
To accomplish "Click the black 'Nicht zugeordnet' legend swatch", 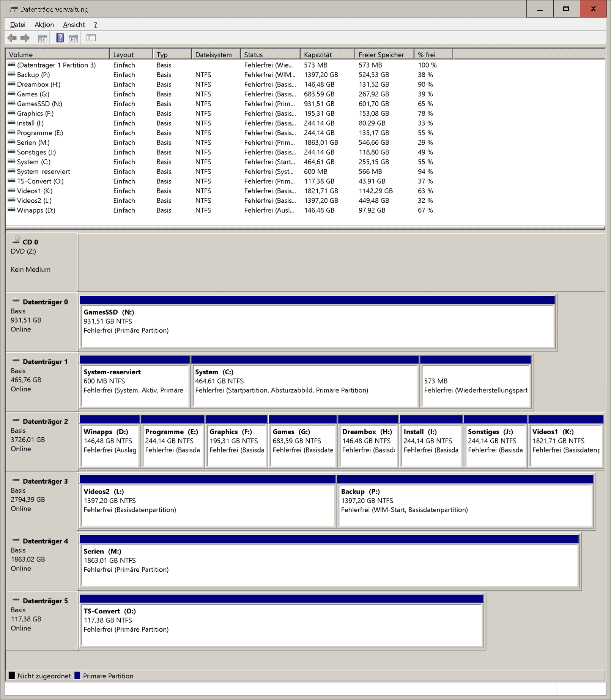I will (x=12, y=676).
